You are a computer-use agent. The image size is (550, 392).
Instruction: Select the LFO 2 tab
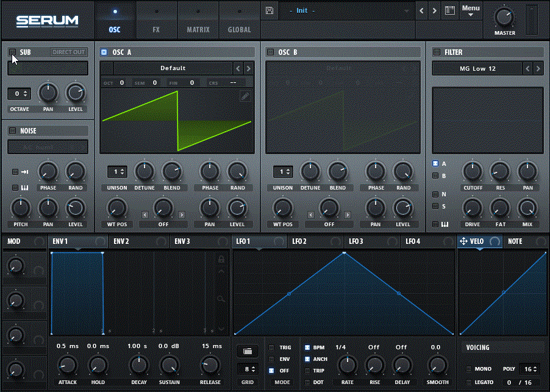click(299, 241)
